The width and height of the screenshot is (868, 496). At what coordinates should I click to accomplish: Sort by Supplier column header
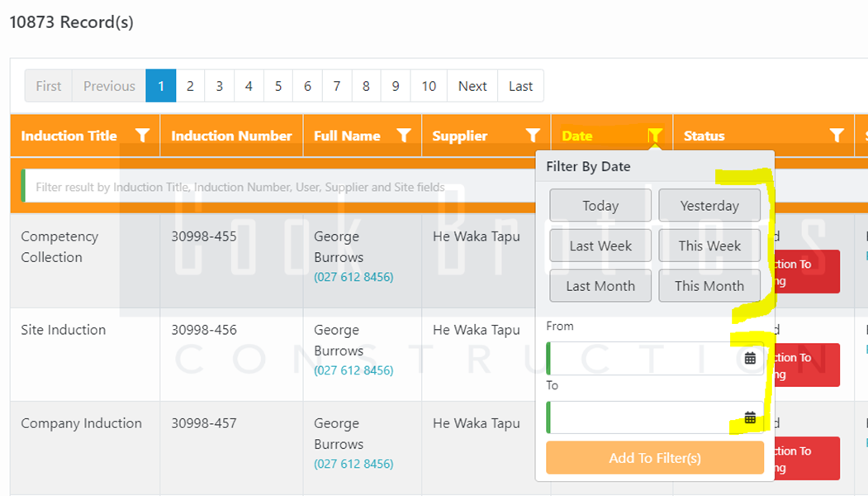(x=459, y=136)
